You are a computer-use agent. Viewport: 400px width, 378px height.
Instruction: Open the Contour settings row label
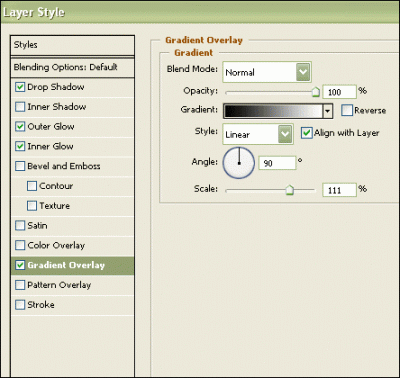click(x=56, y=186)
